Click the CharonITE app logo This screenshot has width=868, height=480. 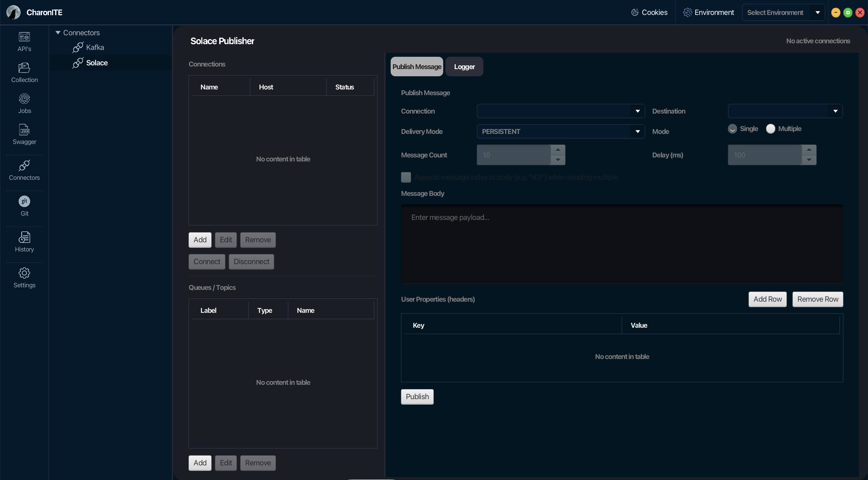click(x=13, y=12)
